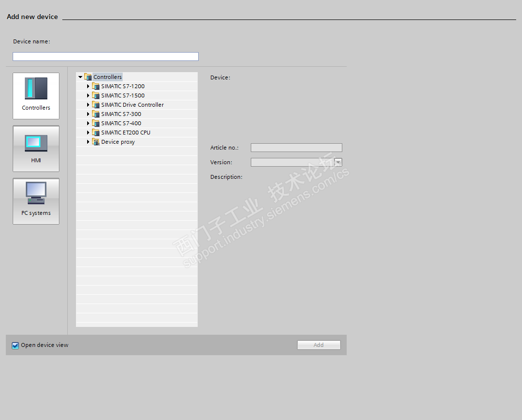Click the SIMATIC S7-400 folder icon
The height and width of the screenshot is (420, 522).
tap(96, 123)
